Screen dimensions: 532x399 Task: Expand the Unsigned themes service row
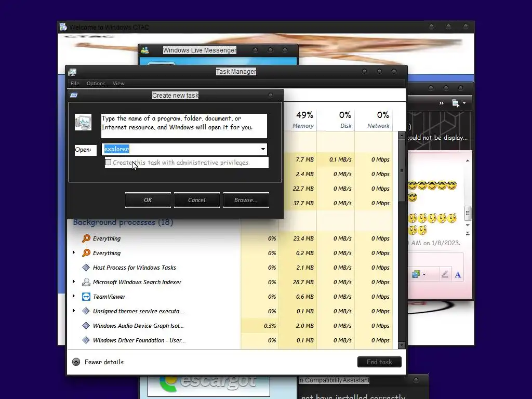[74, 311]
